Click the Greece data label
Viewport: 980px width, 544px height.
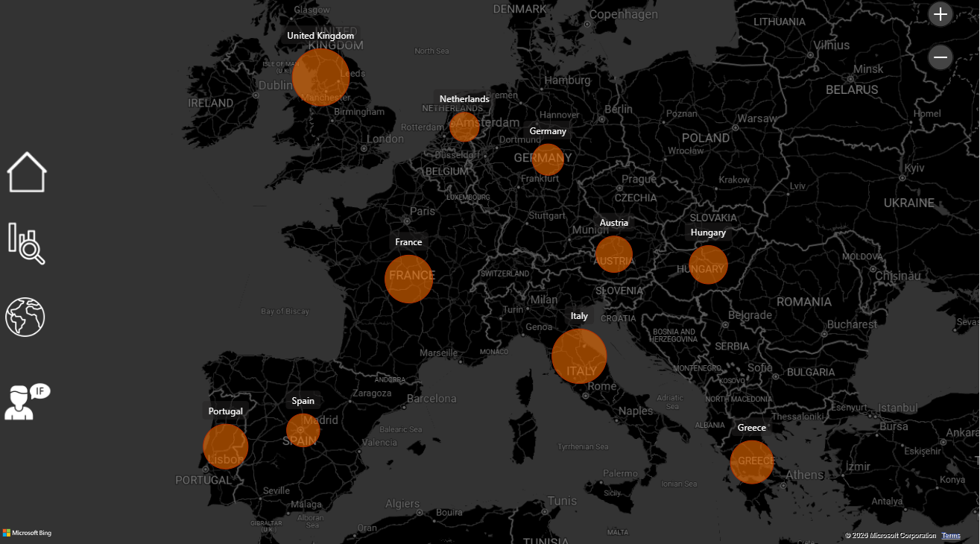(751, 428)
